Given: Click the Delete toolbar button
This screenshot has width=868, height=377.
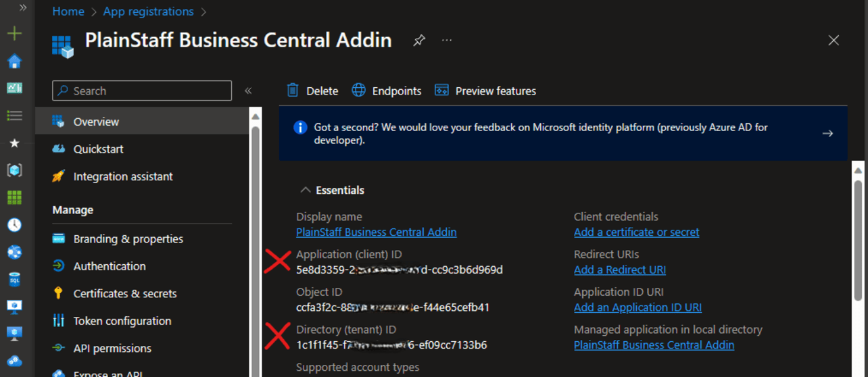Looking at the screenshot, I should pyautogui.click(x=312, y=91).
